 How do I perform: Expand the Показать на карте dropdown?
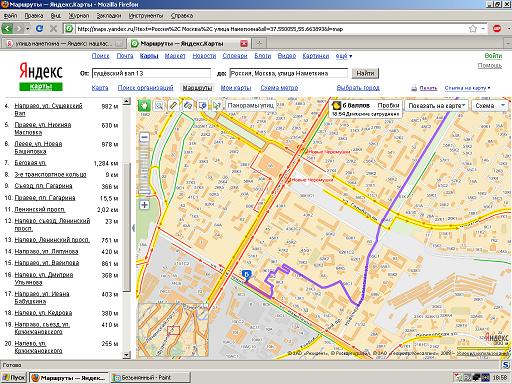click(437, 106)
